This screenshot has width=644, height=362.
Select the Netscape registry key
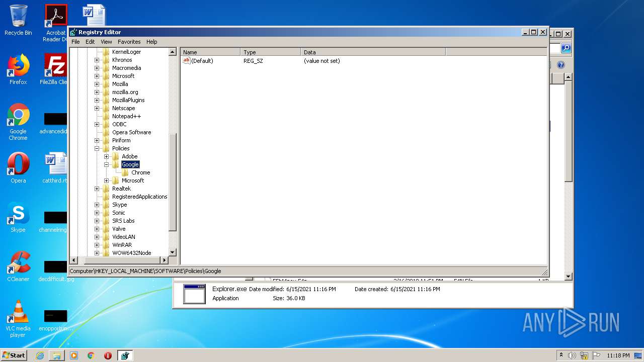[123, 108]
